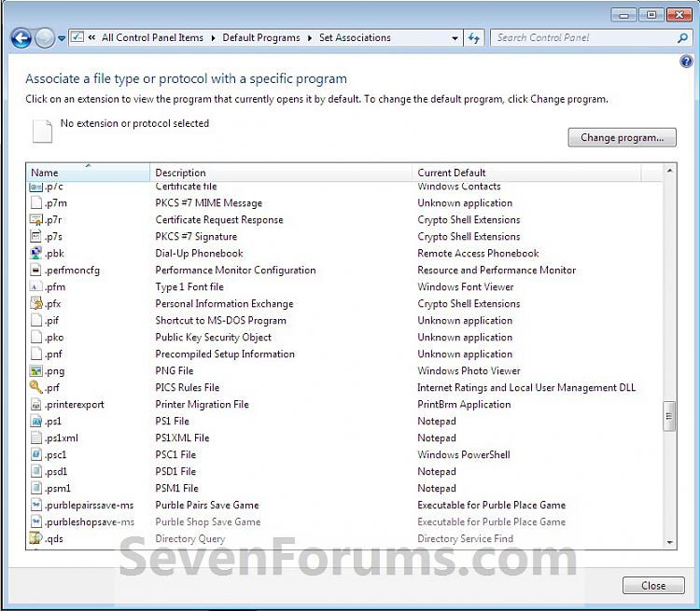Screen dimensions: 700x611
Task: Click "PKCS #7 MIME Message" description
Action: (x=208, y=203)
